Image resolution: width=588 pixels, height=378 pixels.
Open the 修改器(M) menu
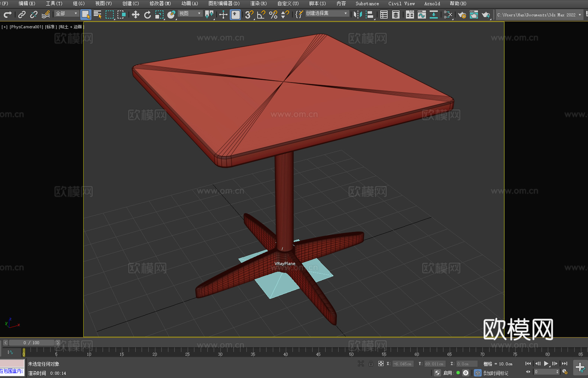(x=160, y=3)
